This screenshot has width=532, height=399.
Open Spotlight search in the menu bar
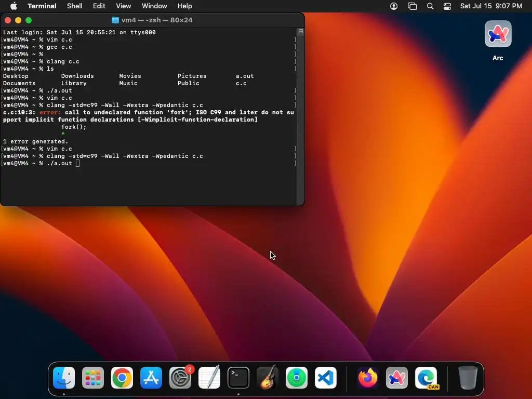click(x=430, y=6)
